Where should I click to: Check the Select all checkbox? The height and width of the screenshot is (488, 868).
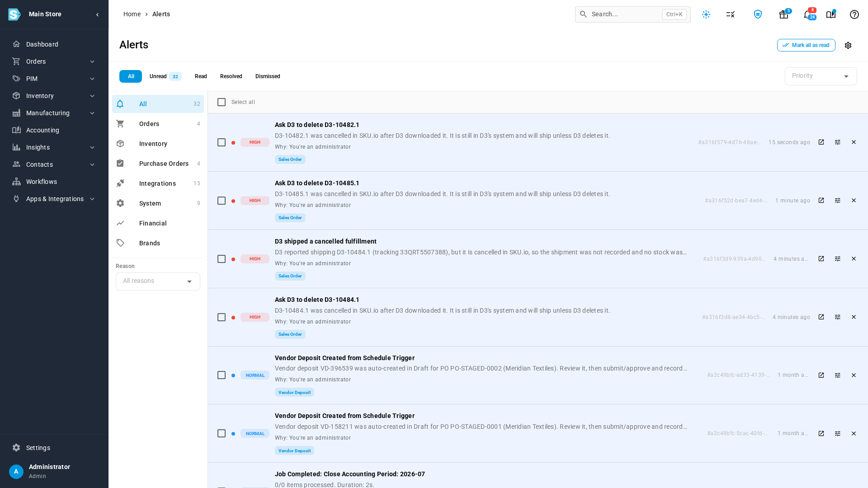tap(222, 102)
